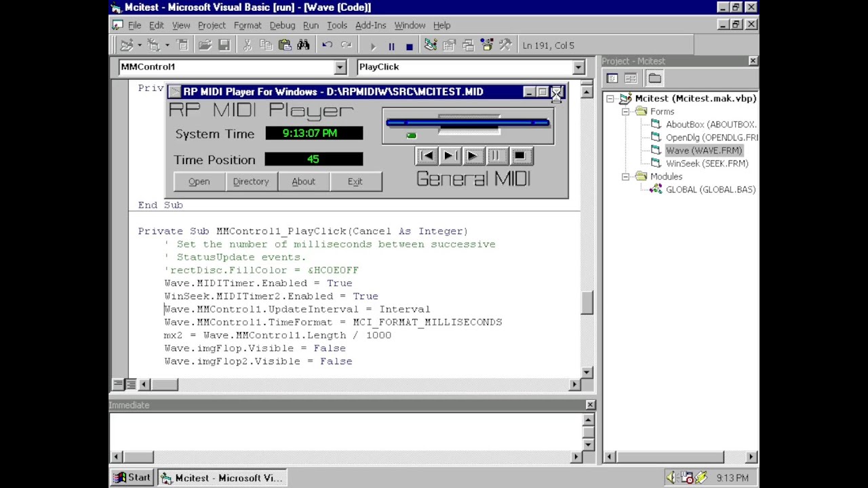Click the Redo arrow icon
Viewport: 868px width, 488px height.
click(x=347, y=45)
